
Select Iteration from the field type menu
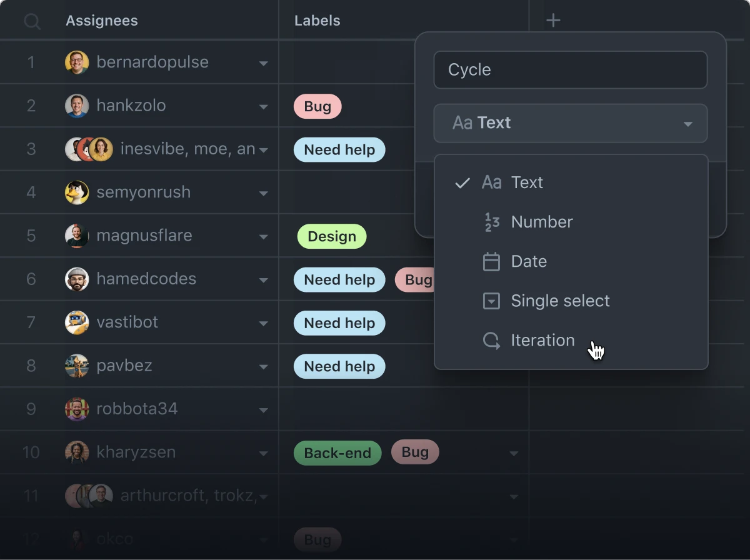pyautogui.click(x=542, y=341)
